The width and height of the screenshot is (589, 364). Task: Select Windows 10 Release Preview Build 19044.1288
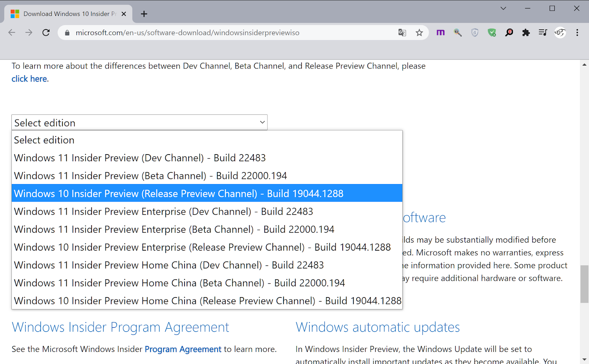coord(207,194)
